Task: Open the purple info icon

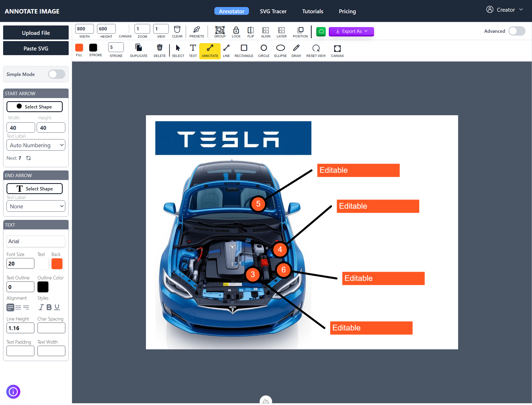Action: (13, 391)
